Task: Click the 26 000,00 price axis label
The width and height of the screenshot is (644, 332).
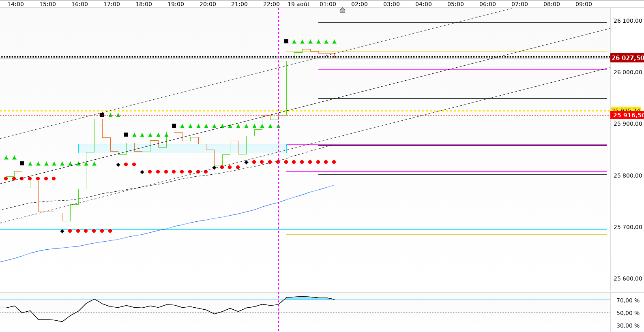Action: 628,72
